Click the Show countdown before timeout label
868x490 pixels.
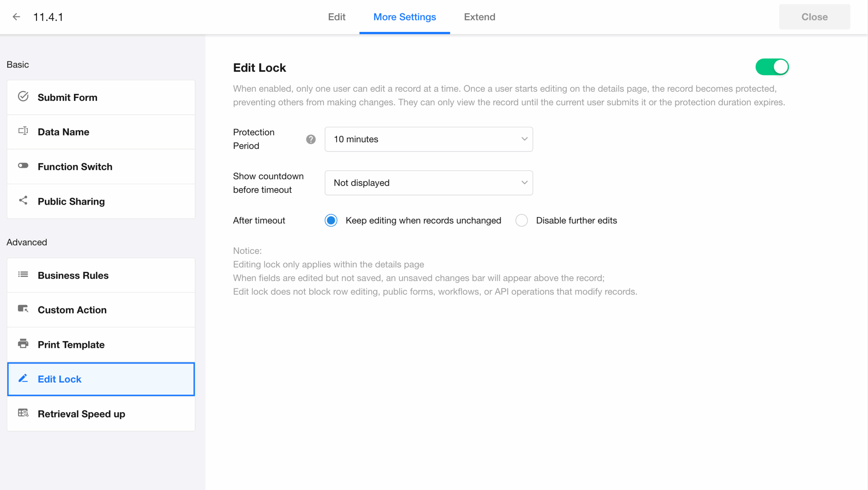tap(268, 183)
